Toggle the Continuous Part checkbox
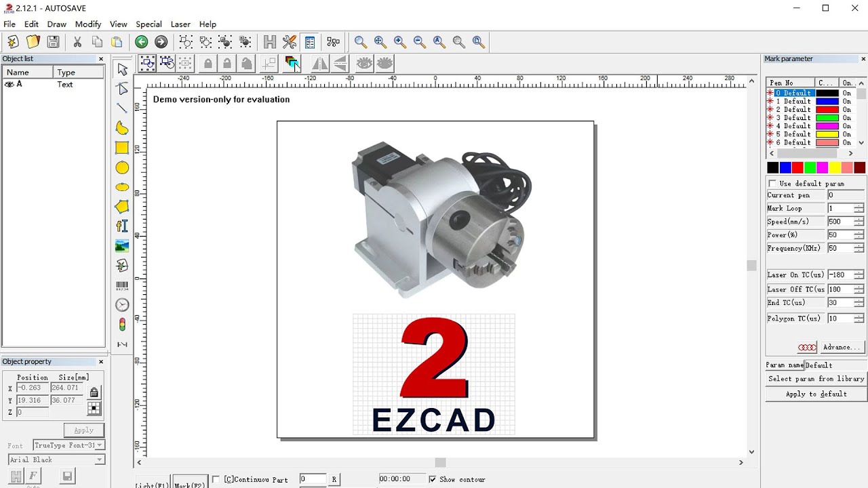Screen dimensions: 868x488 point(216,479)
